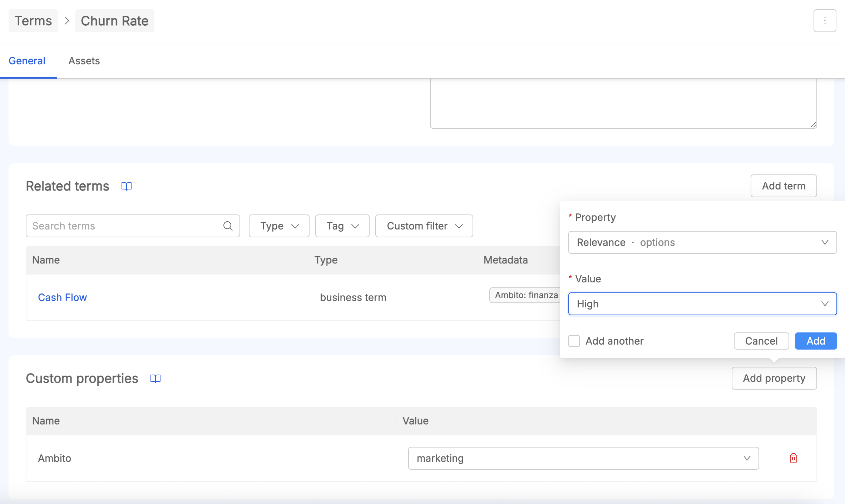Click the Ambito property name cell

55,458
